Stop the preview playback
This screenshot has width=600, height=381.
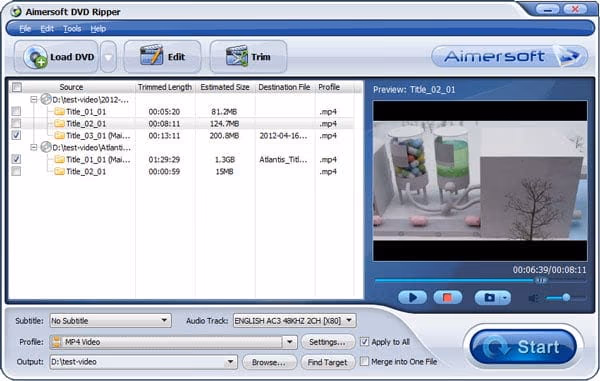pos(447,297)
